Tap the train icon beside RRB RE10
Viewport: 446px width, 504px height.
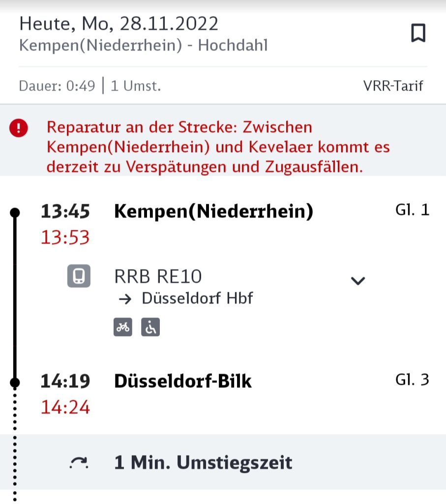click(79, 276)
